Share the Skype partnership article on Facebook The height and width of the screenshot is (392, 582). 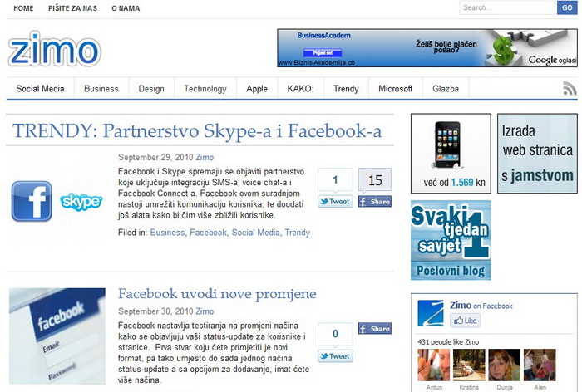click(x=374, y=202)
